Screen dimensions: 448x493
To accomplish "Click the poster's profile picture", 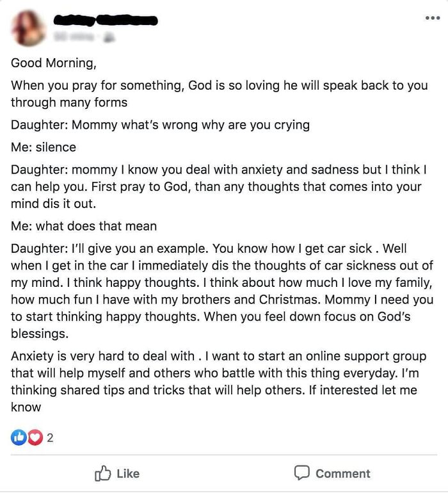I will [x=28, y=28].
